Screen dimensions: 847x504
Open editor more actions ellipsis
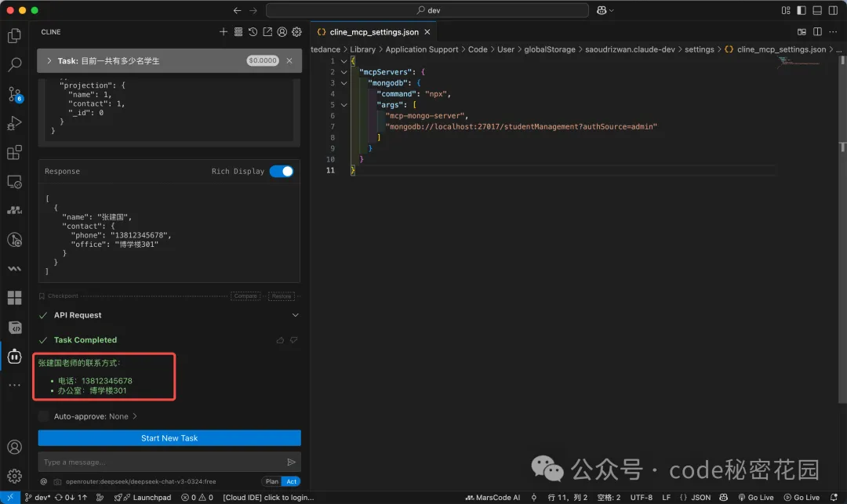pyautogui.click(x=833, y=32)
